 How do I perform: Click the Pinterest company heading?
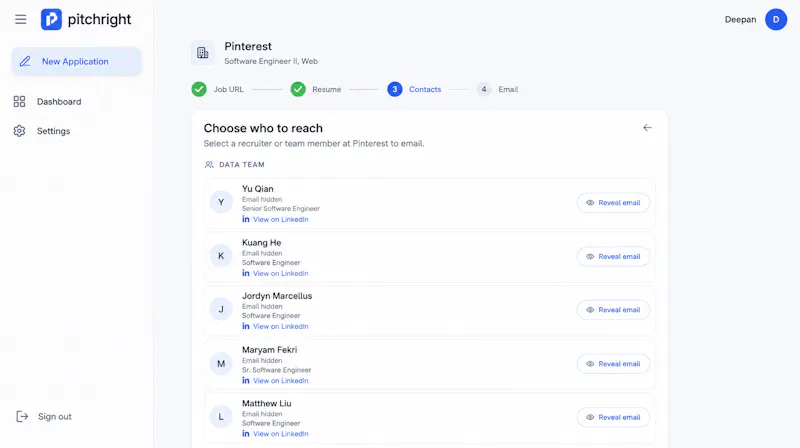(x=248, y=46)
